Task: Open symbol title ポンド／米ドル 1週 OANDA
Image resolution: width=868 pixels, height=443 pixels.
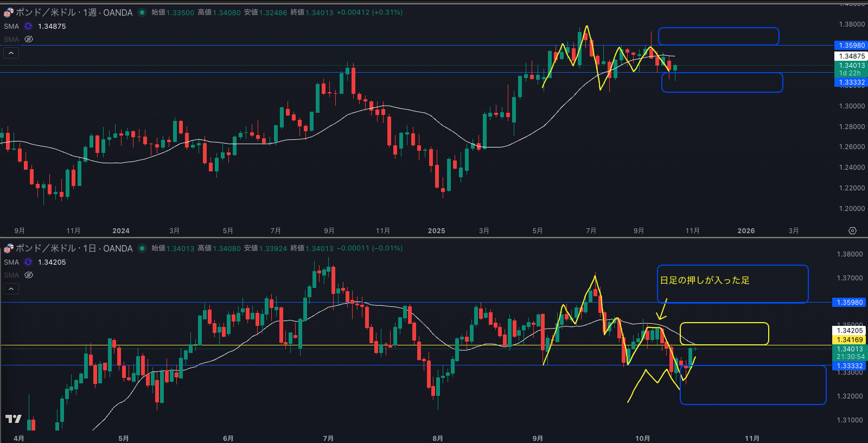Action: point(74,12)
